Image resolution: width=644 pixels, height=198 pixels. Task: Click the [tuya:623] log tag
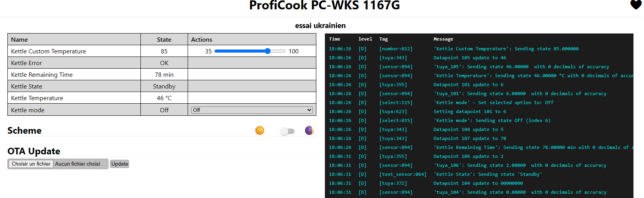(393, 111)
